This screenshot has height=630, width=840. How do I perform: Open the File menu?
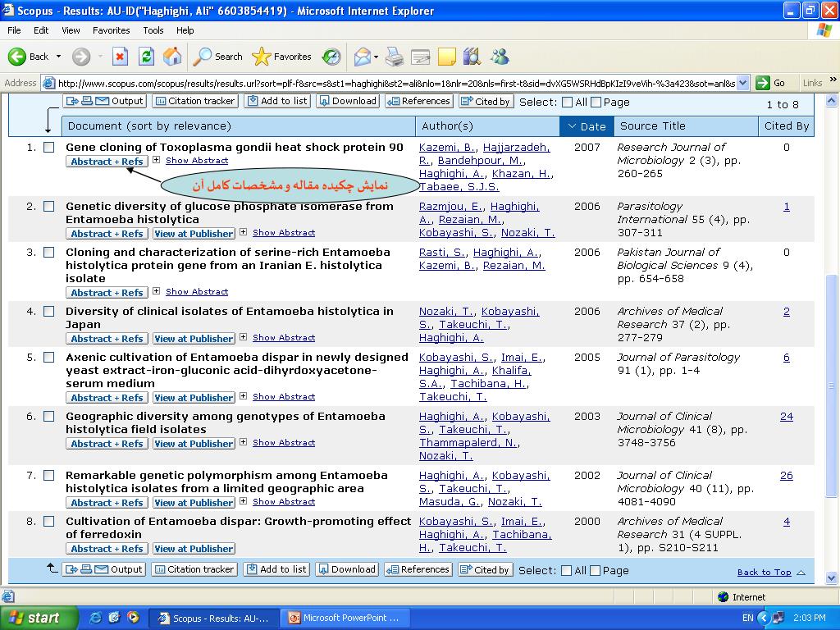pyautogui.click(x=15, y=30)
